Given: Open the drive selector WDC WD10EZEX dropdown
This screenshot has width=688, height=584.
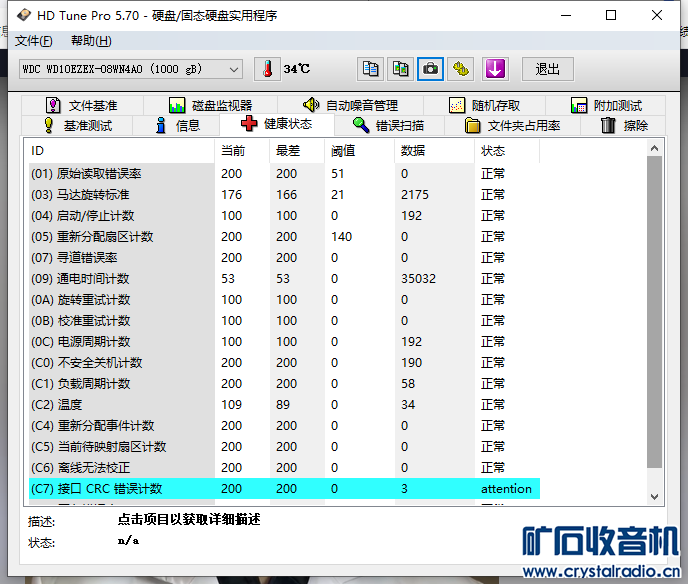Looking at the screenshot, I should pyautogui.click(x=131, y=69).
